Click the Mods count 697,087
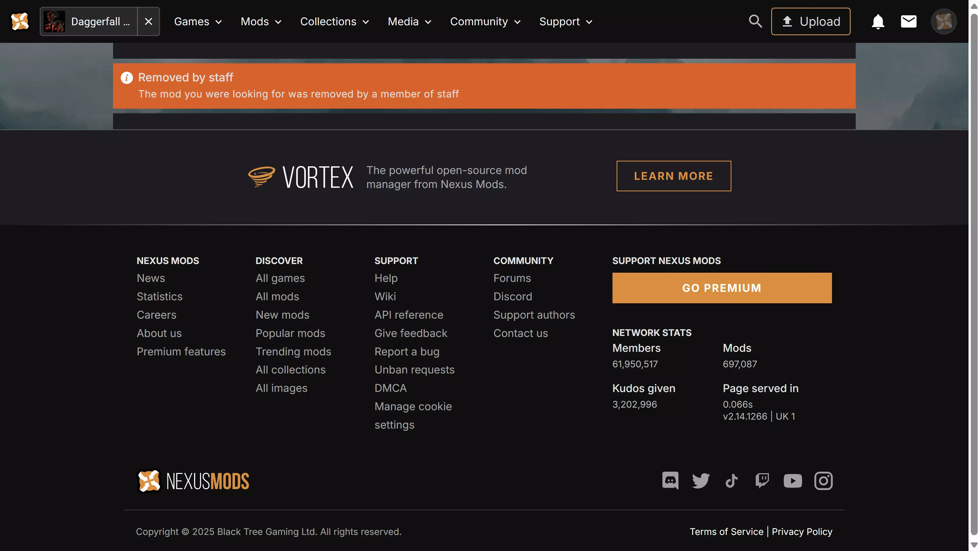The width and height of the screenshot is (980, 551). tap(740, 364)
